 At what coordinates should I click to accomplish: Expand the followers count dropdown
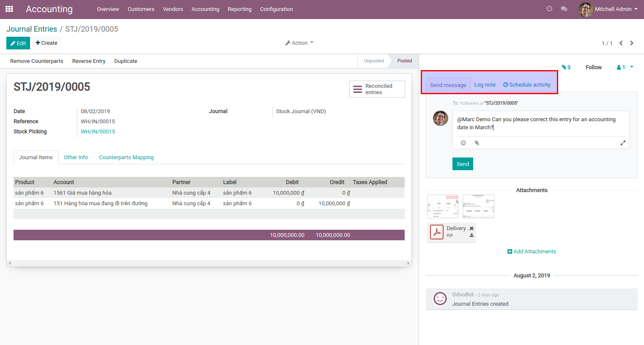(x=625, y=67)
